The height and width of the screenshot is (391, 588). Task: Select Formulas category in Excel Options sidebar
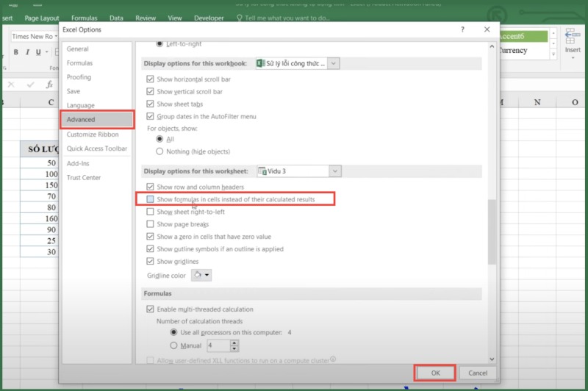pos(97,63)
